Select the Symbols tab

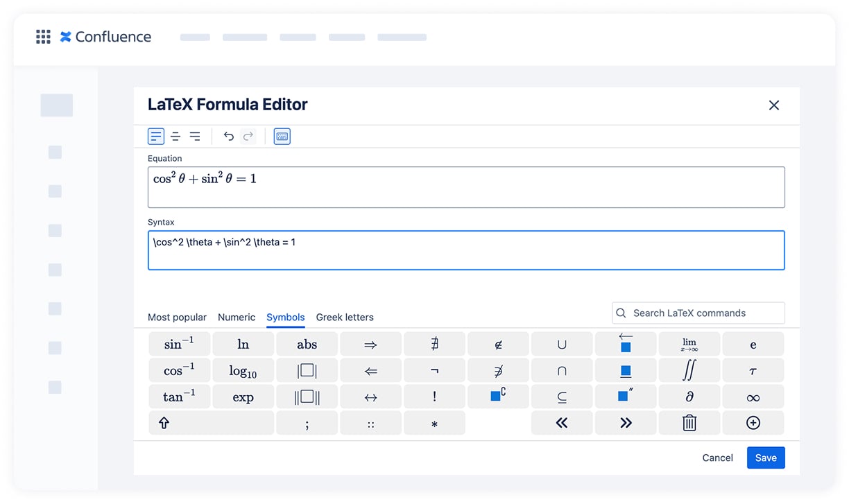[286, 317]
